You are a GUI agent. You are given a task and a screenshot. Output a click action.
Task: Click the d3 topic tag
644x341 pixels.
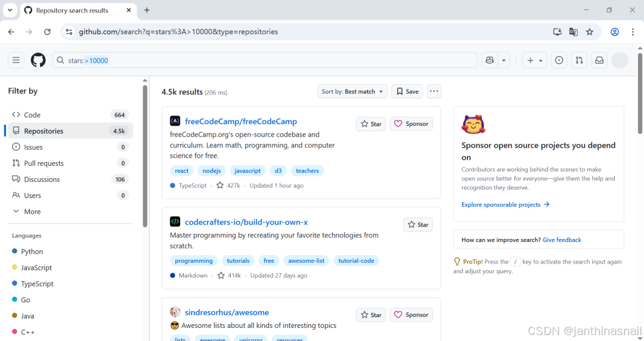pos(278,170)
